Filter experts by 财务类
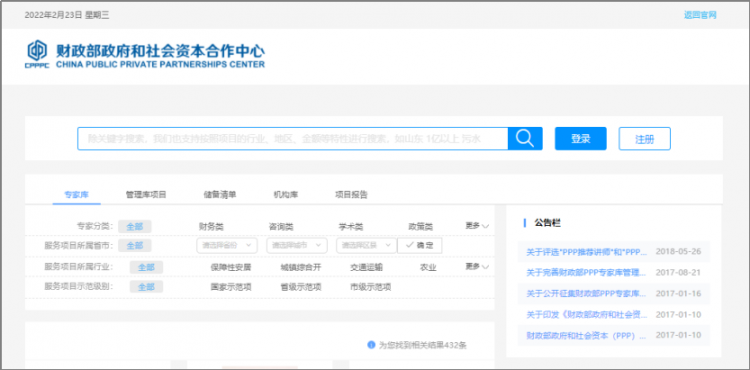The height and width of the screenshot is (370, 750). pyautogui.click(x=211, y=227)
